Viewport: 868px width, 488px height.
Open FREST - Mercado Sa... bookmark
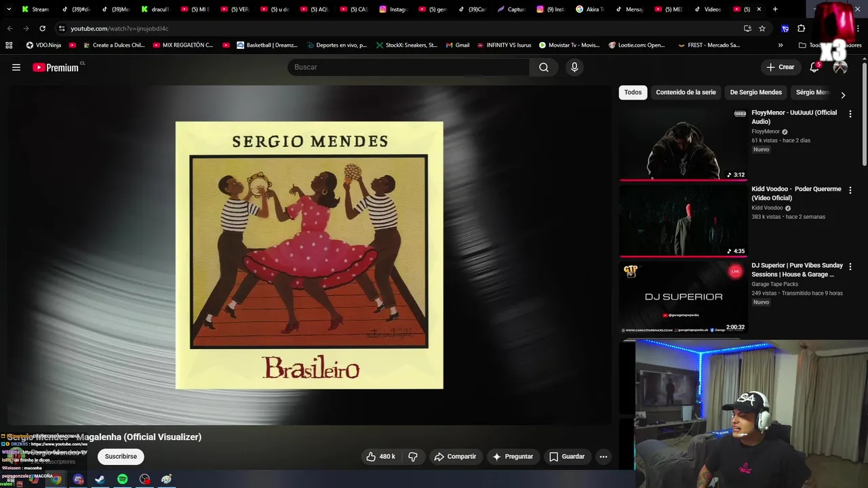tap(709, 45)
